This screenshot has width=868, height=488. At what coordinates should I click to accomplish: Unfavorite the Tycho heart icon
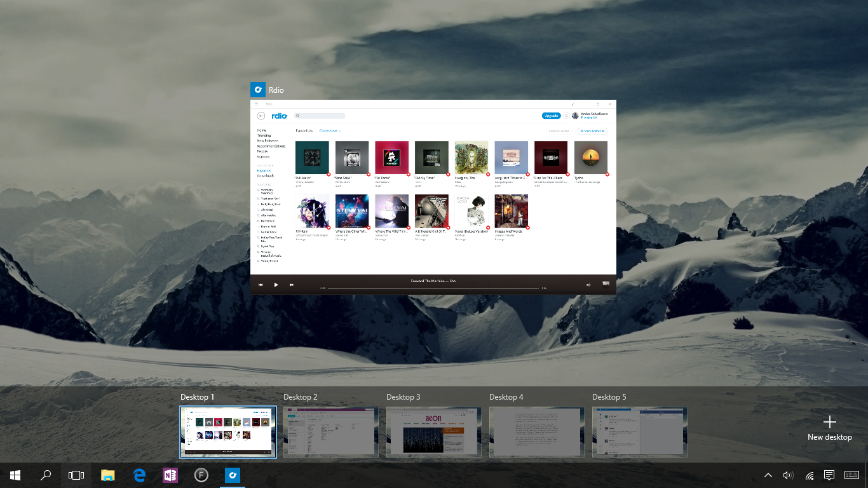[x=607, y=174]
